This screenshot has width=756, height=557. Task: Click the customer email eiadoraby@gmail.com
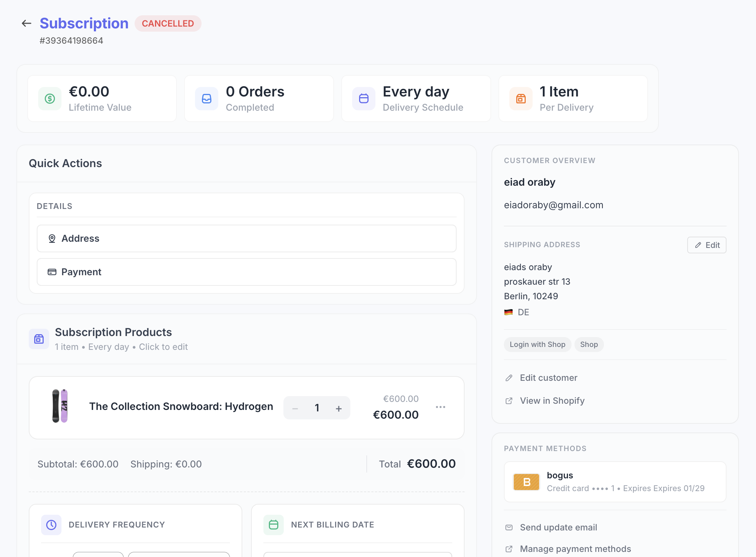[x=553, y=205]
